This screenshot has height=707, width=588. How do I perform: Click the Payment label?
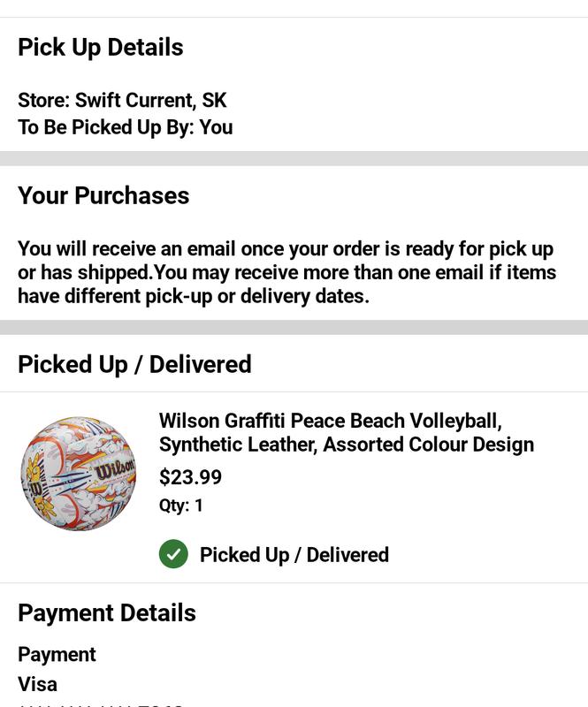pos(57,655)
